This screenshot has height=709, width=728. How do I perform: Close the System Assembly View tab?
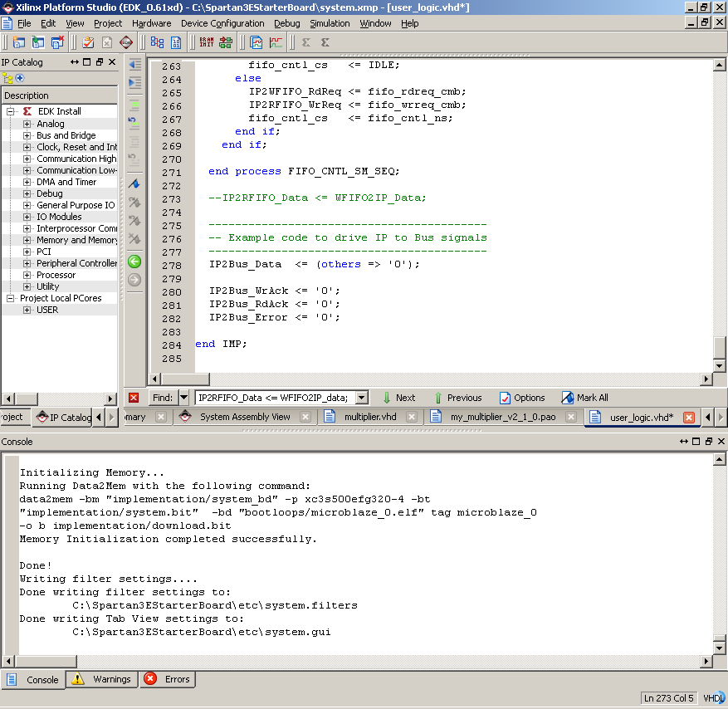pyautogui.click(x=305, y=417)
